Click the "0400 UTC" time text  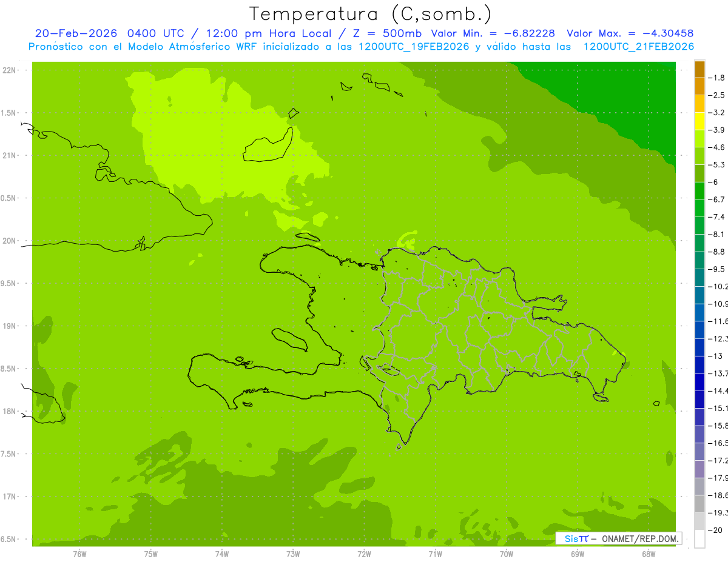pos(156,34)
